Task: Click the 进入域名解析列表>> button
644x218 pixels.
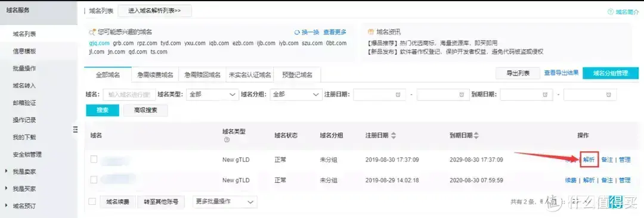Action: [x=155, y=11]
